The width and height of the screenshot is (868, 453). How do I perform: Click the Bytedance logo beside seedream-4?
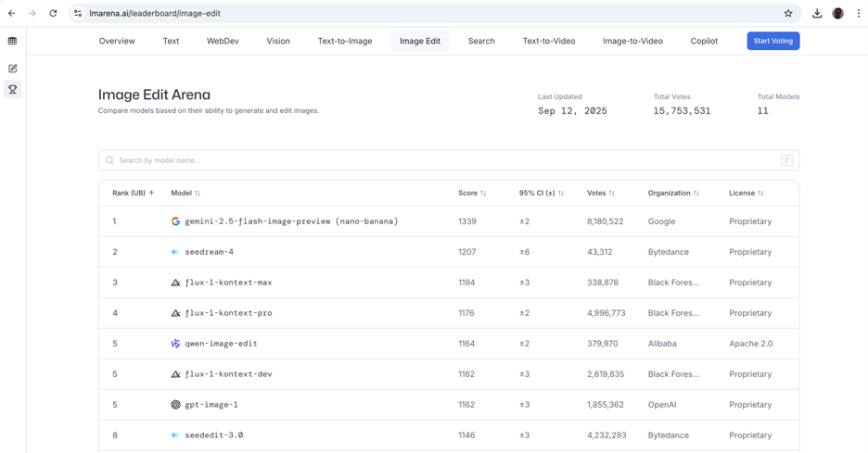tap(175, 252)
